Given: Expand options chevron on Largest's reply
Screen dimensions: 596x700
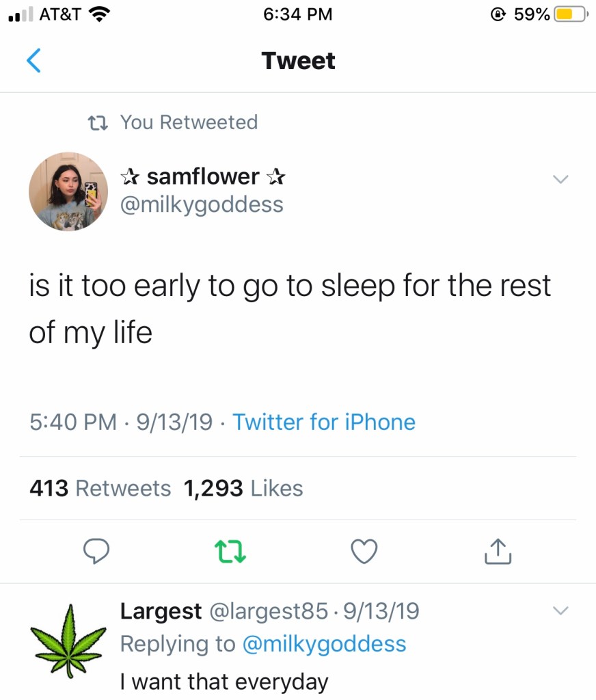Looking at the screenshot, I should click(x=560, y=610).
